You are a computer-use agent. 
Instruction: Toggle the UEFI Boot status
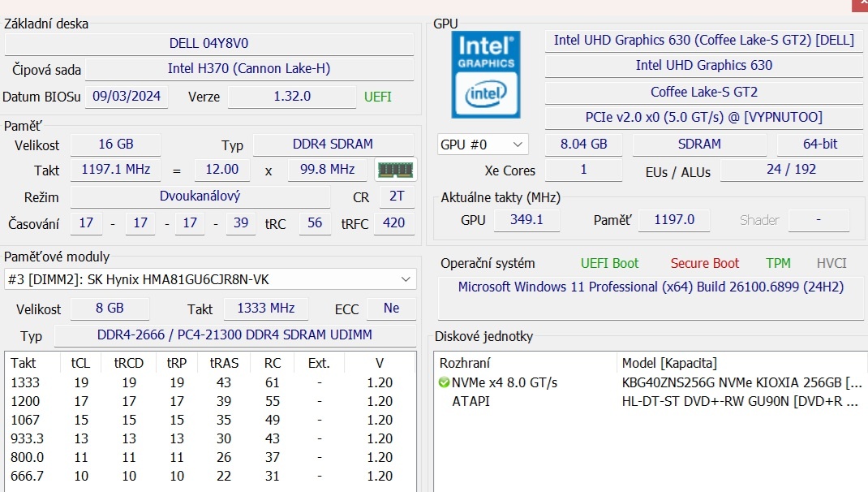tap(610, 263)
